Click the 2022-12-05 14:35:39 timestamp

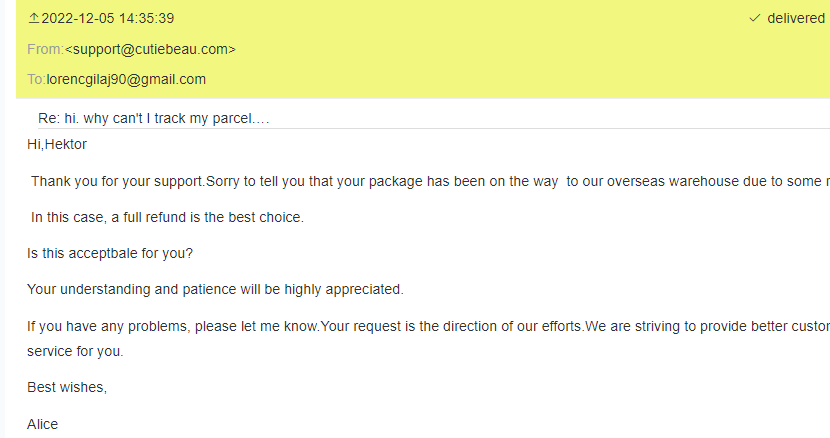pyautogui.click(x=108, y=18)
